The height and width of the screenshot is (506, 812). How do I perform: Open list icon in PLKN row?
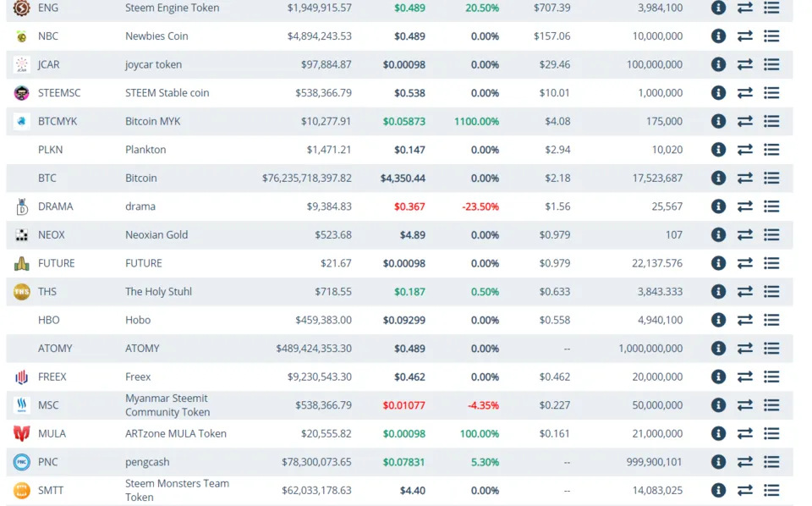(771, 150)
